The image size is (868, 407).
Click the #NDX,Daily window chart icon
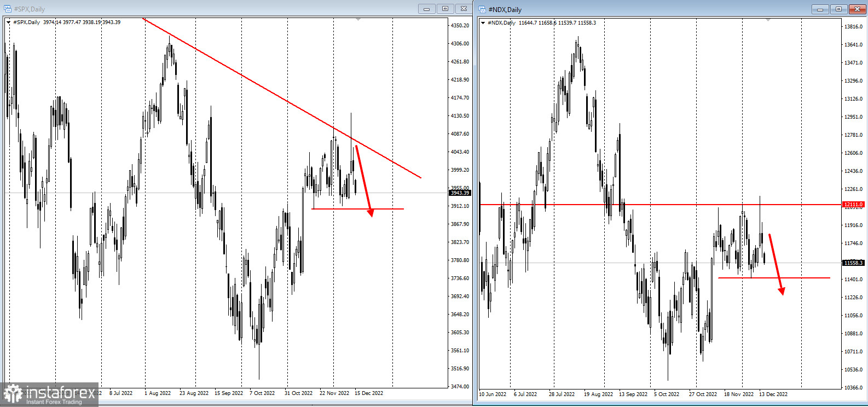(482, 9)
